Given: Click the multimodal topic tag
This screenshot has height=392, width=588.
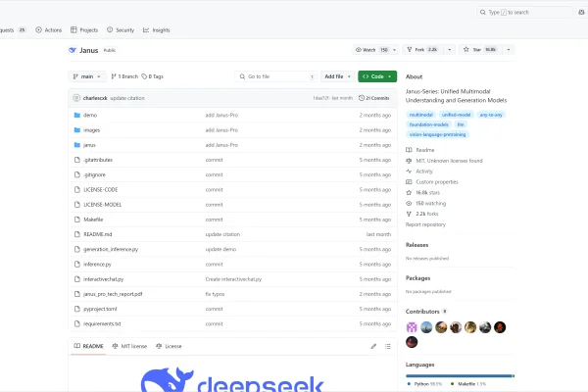Looking at the screenshot, I should pos(420,115).
